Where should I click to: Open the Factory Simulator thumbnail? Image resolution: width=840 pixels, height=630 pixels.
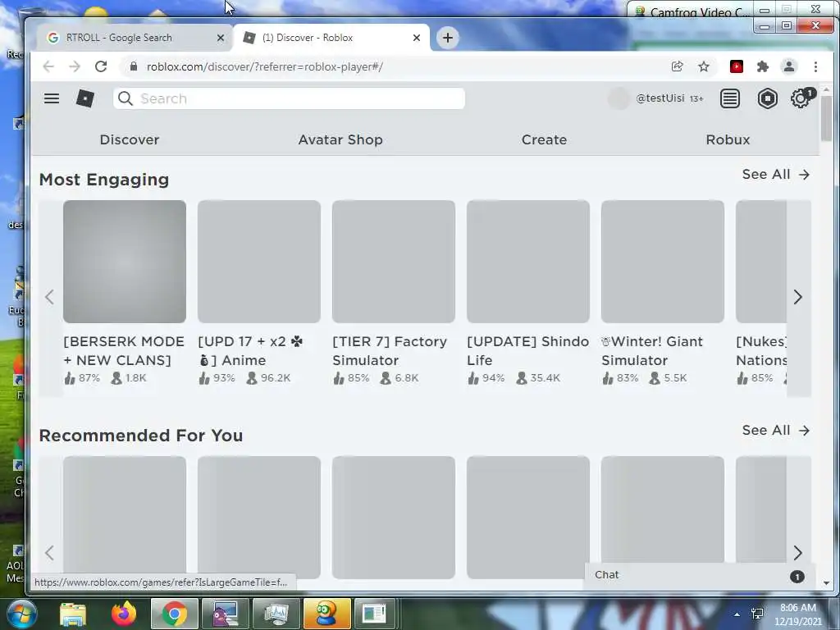point(393,262)
